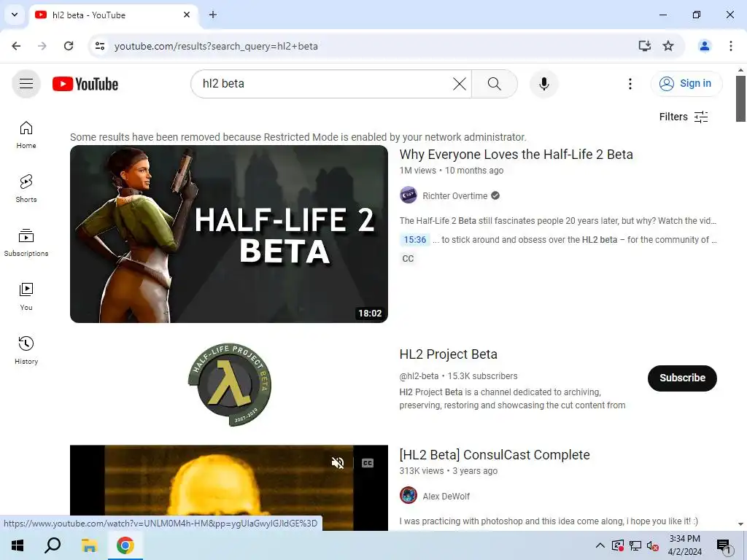Open the You section in sidebar
Screen dimensions: 747x560
(x=26, y=296)
